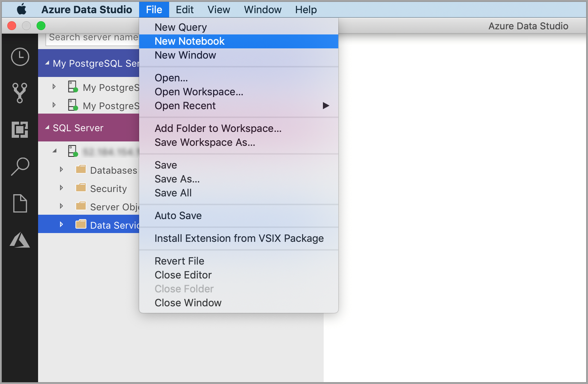Select Revert File menu item
This screenshot has height=384, width=588.
click(239, 261)
